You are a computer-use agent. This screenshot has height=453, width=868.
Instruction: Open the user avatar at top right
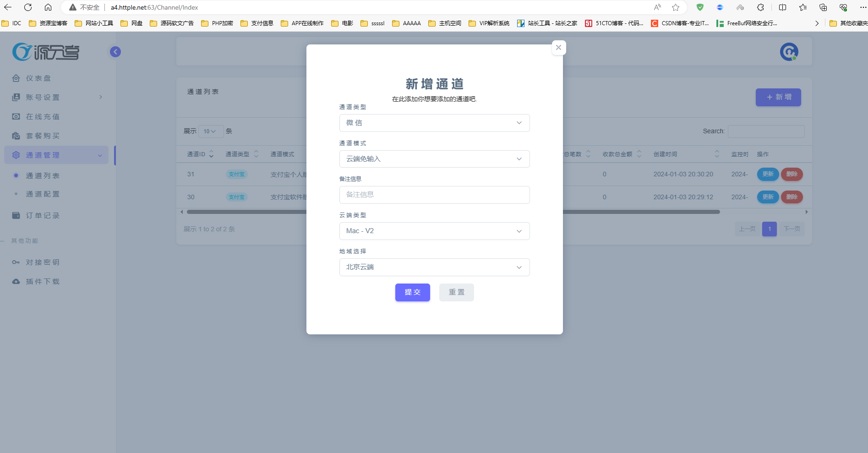click(789, 52)
